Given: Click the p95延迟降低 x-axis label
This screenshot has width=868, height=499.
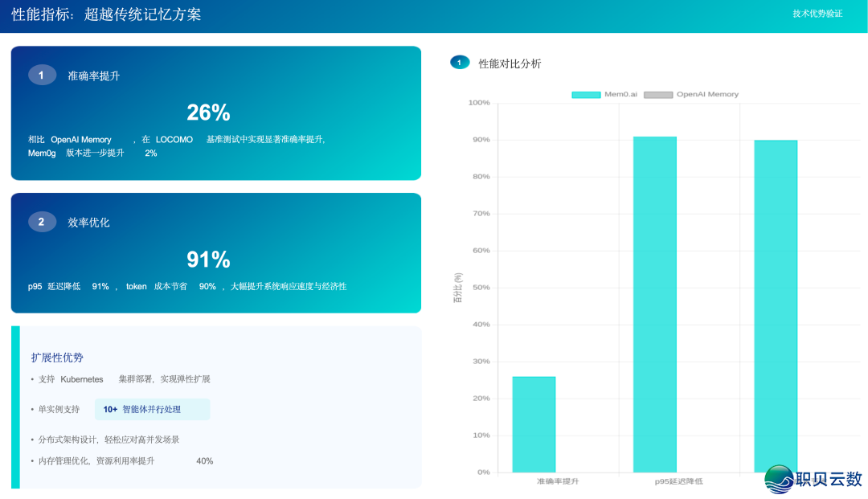Looking at the screenshot, I should click(x=678, y=481).
